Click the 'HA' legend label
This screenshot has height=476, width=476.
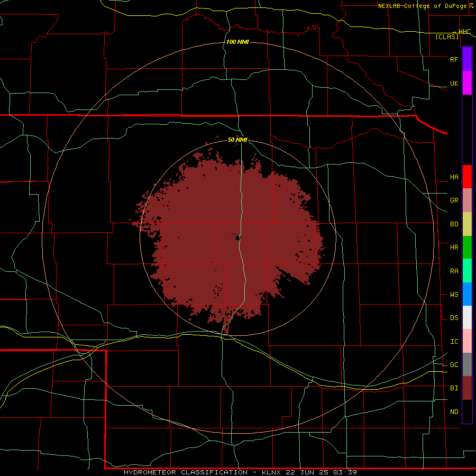click(x=454, y=177)
